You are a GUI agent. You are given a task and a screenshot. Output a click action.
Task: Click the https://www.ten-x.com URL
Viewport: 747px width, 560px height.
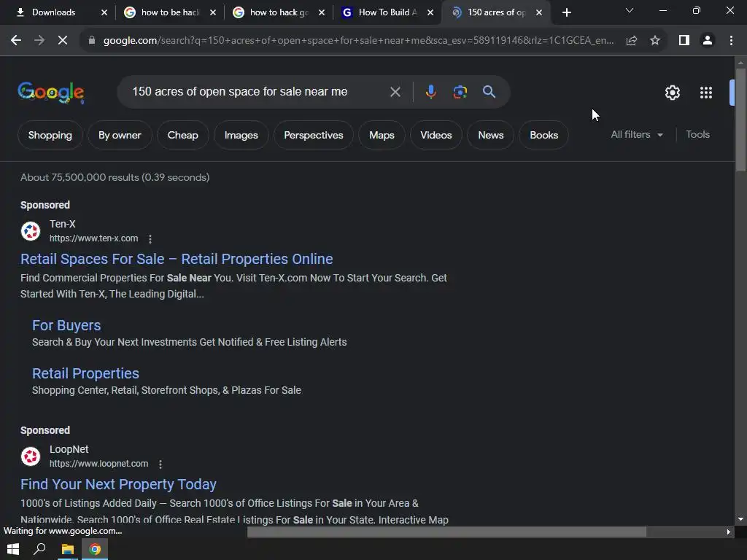coord(94,238)
